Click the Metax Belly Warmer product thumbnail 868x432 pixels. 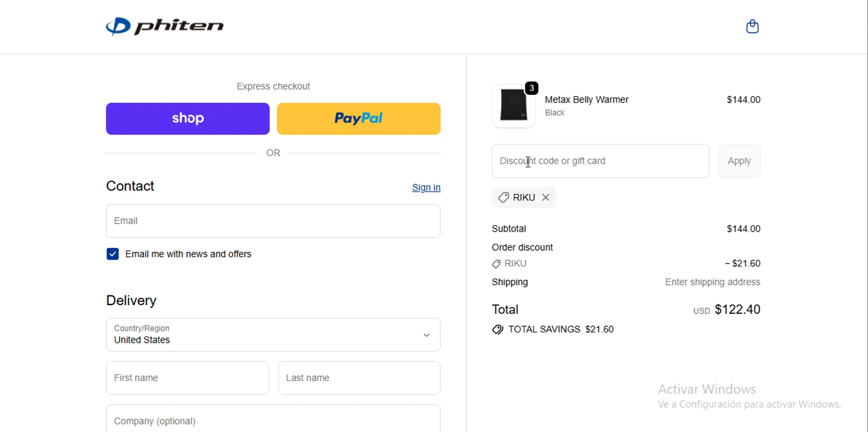[x=514, y=106]
